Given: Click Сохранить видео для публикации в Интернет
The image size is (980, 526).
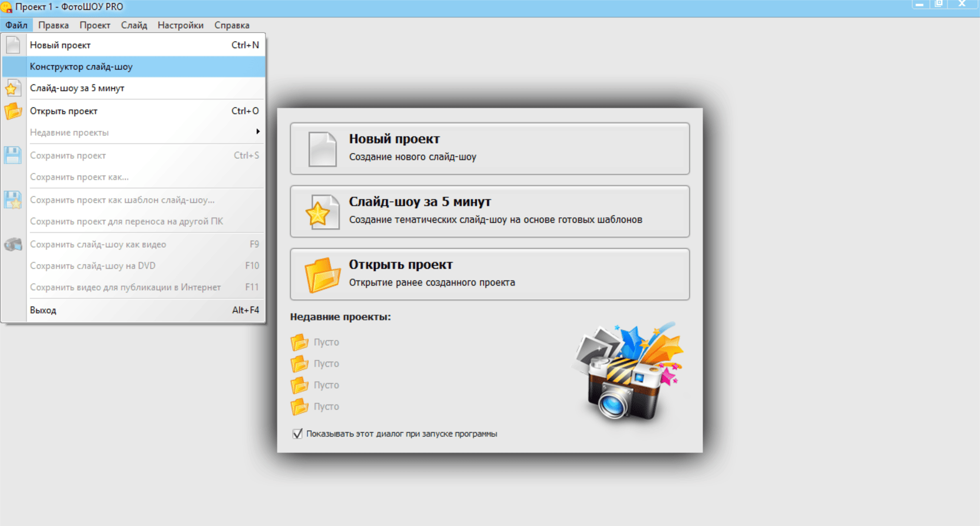Looking at the screenshot, I should [134, 287].
